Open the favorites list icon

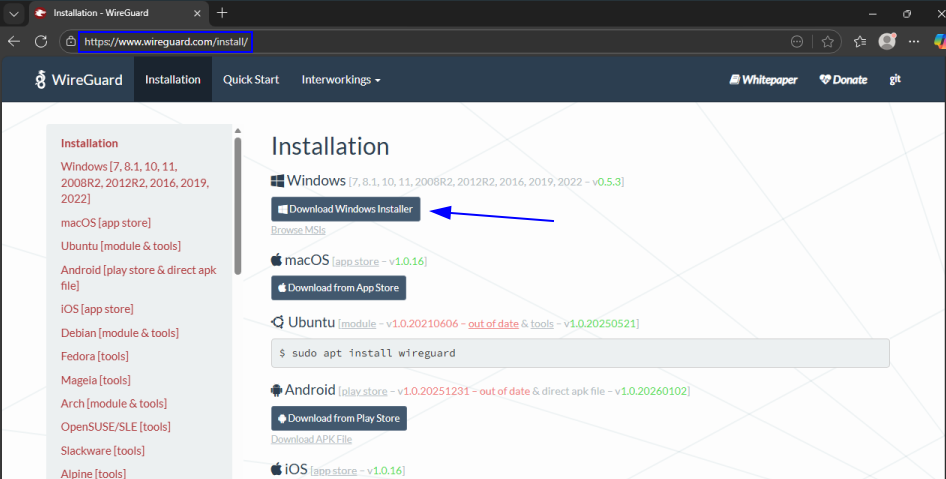point(860,42)
